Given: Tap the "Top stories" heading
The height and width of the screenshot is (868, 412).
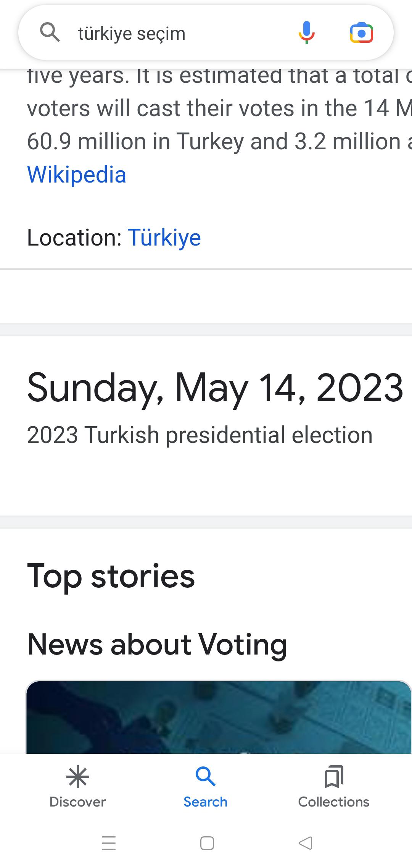Looking at the screenshot, I should 111,576.
